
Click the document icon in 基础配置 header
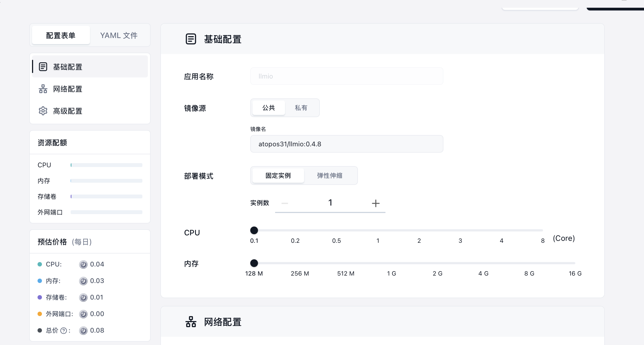coord(191,39)
